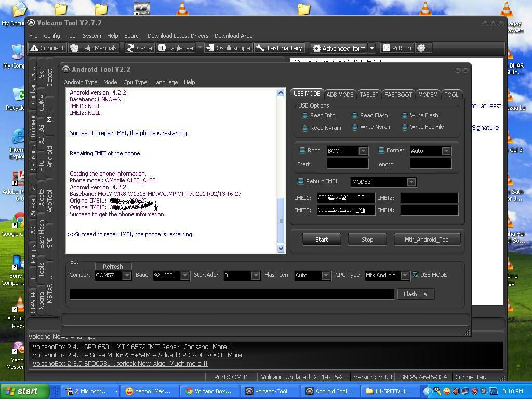Open Download Latest Drivers menu
Viewport: 532px width, 399px height.
pos(178,36)
